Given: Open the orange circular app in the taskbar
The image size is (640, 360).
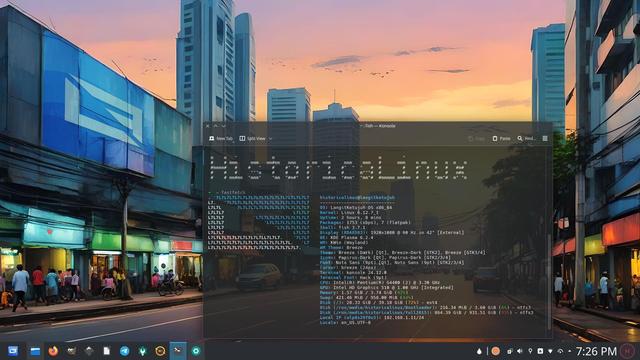Looking at the screenshot, I should [160, 351].
